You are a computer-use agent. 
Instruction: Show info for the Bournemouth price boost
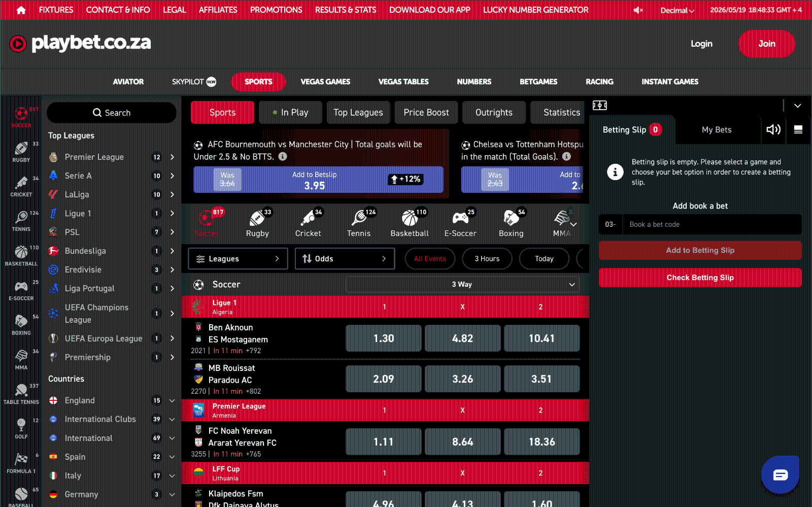[283, 157]
